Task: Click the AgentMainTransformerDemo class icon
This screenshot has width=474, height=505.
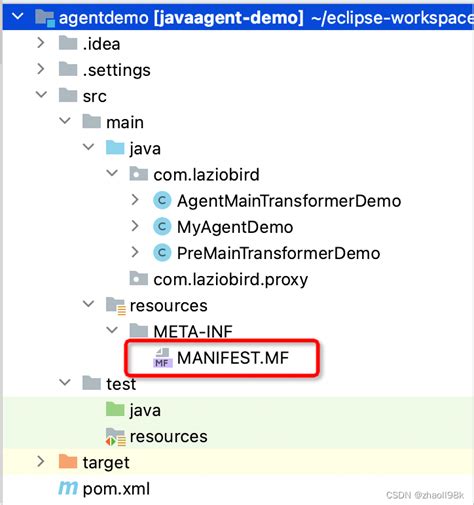Action: pos(162,201)
